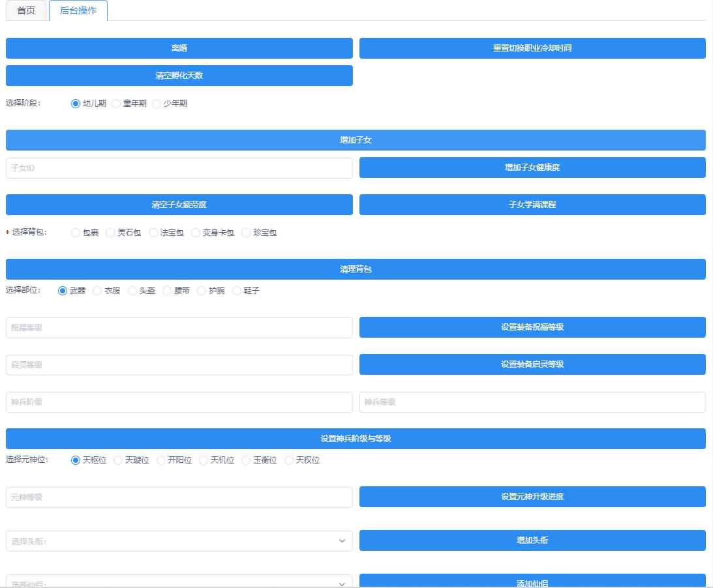This screenshot has width=713, height=588.
Task: Click the 增加子女健康度 button
Action: click(x=532, y=167)
